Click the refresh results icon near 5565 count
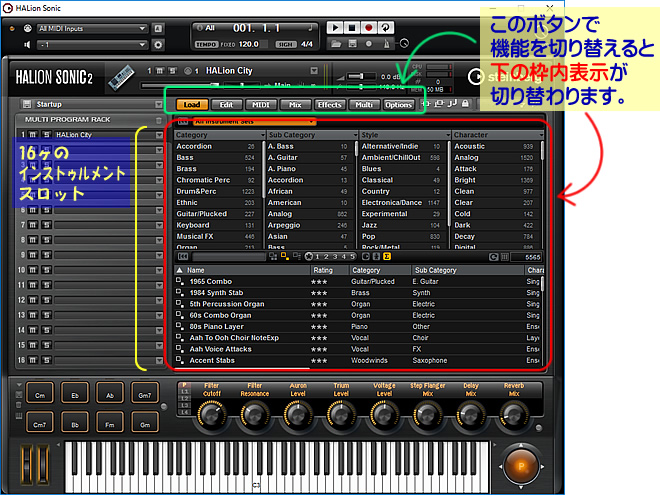This screenshot has width=660, height=495. (493, 257)
